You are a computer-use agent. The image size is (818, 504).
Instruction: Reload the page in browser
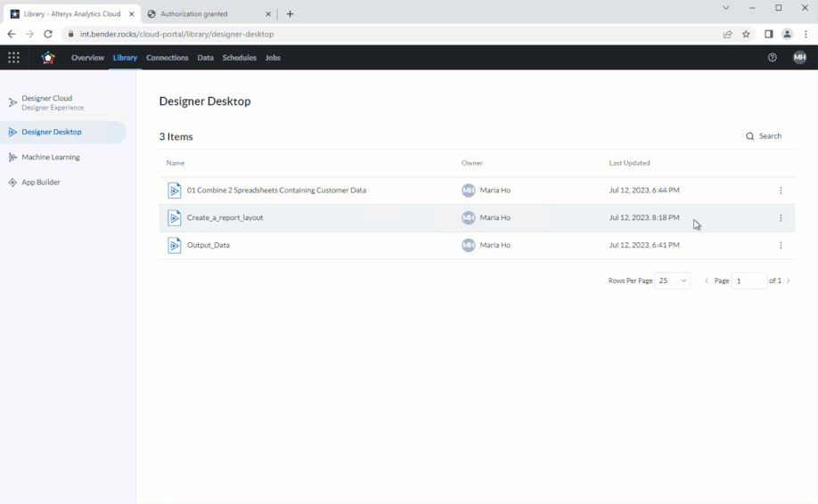48,34
